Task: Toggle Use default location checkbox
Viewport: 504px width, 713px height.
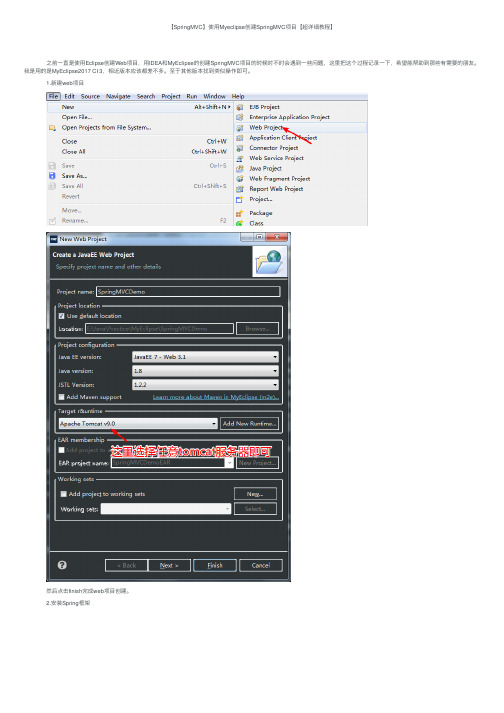Action: click(x=61, y=316)
